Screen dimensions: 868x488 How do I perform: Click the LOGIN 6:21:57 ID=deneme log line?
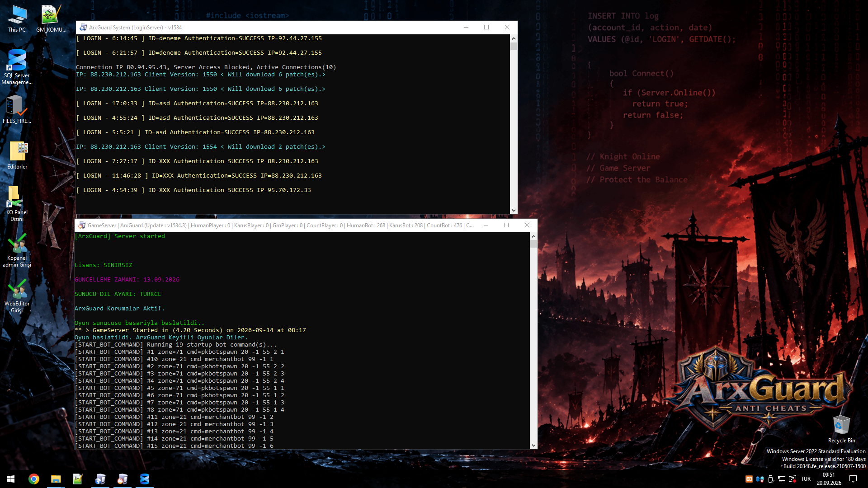point(199,53)
